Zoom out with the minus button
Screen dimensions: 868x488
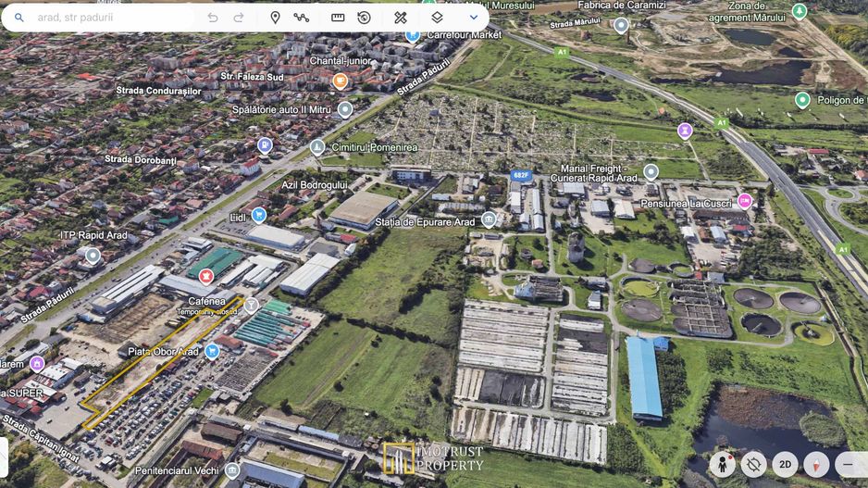pyautogui.click(x=848, y=464)
